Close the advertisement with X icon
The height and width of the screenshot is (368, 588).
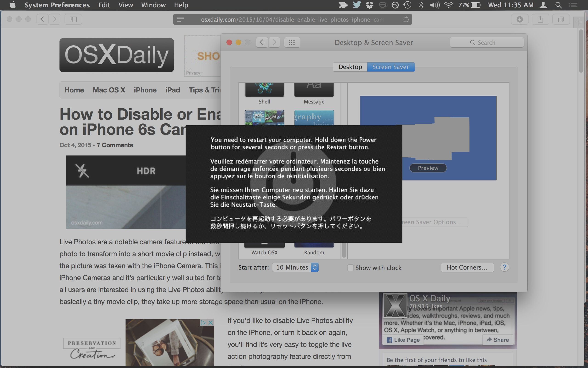(211, 322)
